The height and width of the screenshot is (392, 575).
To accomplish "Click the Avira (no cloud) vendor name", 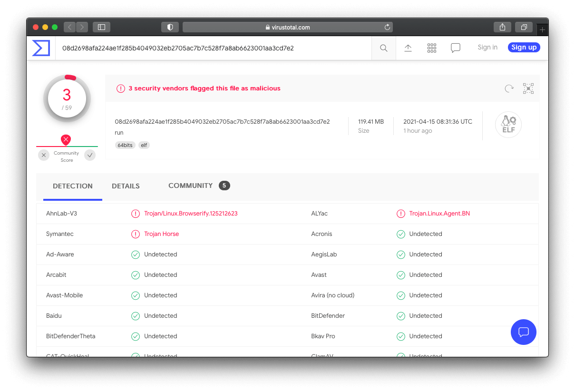I will click(333, 295).
